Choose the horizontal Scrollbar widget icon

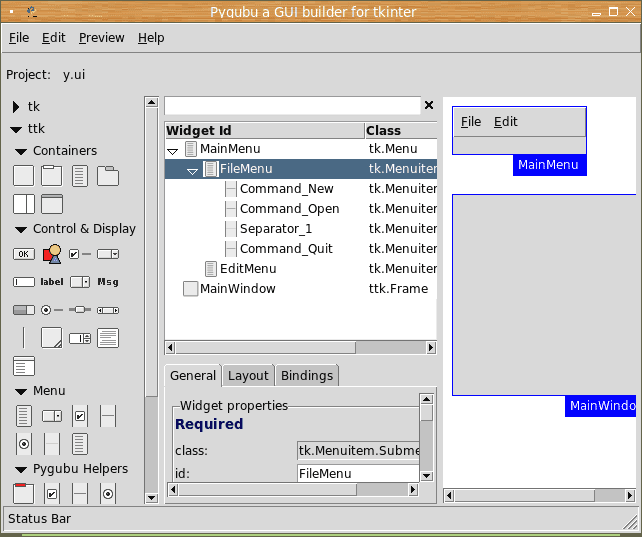coord(108,310)
